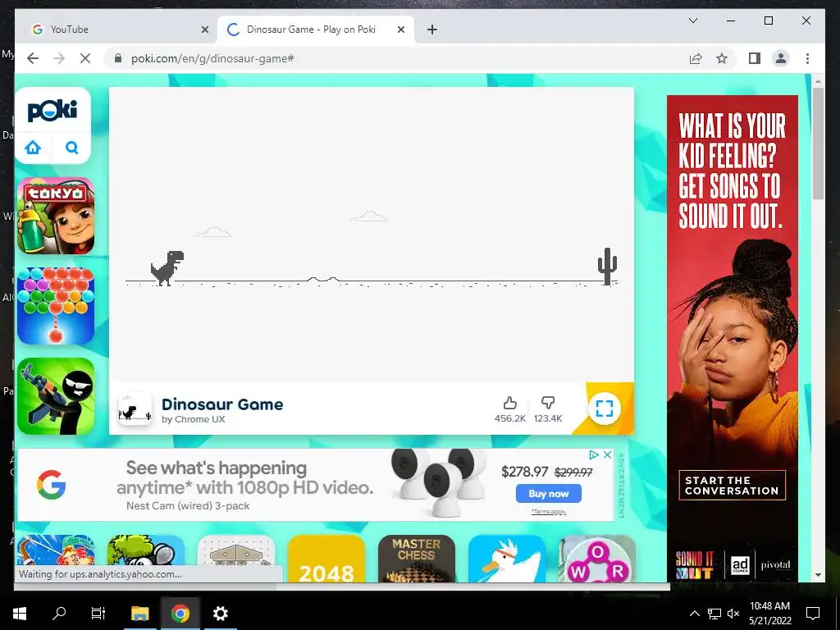Open Windows taskbar search

click(59, 614)
